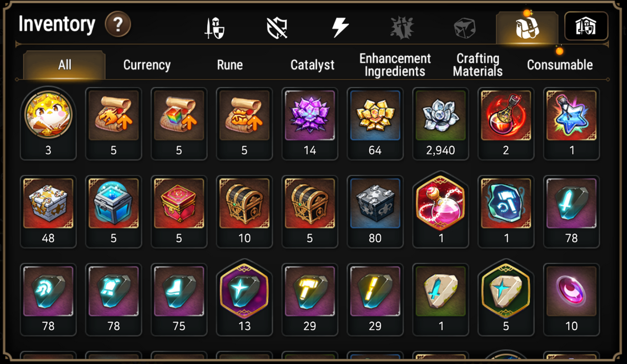Open the Consumable tab
627x364 pixels.
(560, 65)
